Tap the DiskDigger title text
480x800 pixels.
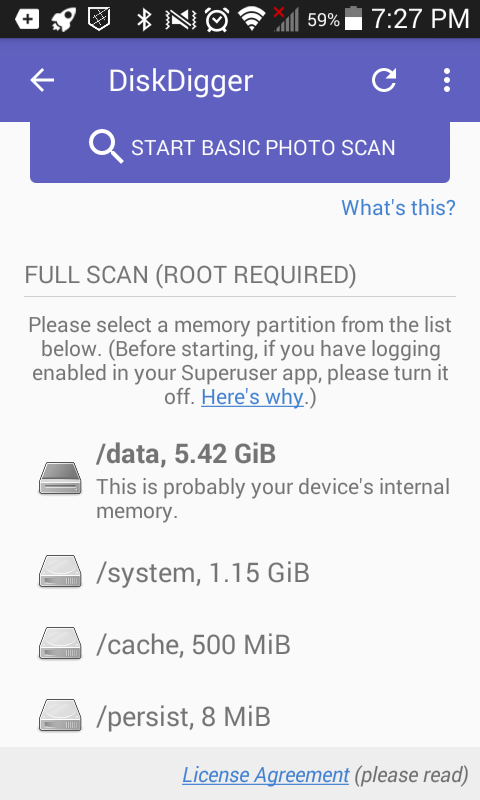[181, 81]
